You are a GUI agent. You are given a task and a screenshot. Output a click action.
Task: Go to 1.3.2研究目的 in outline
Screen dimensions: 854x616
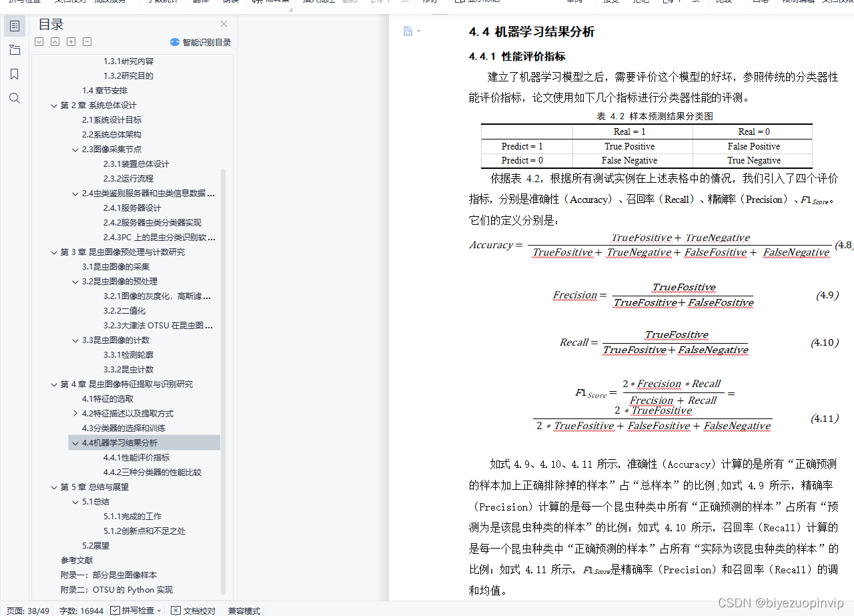[x=128, y=76]
